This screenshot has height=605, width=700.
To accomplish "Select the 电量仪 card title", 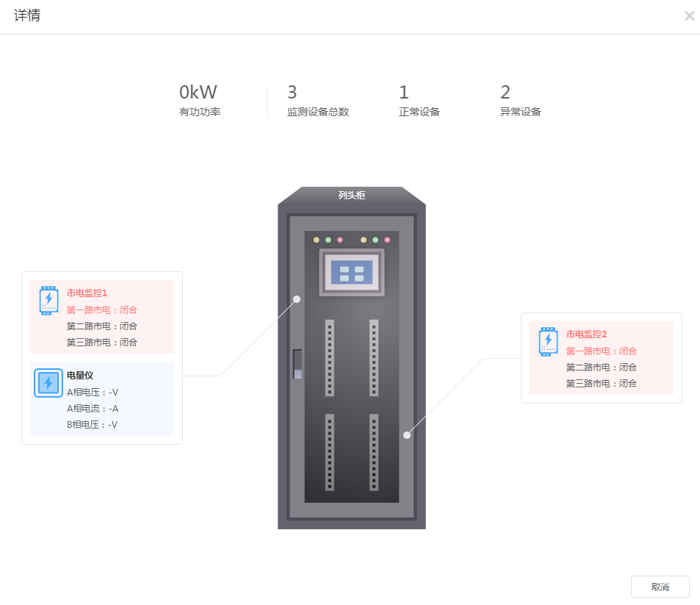I will (80, 376).
